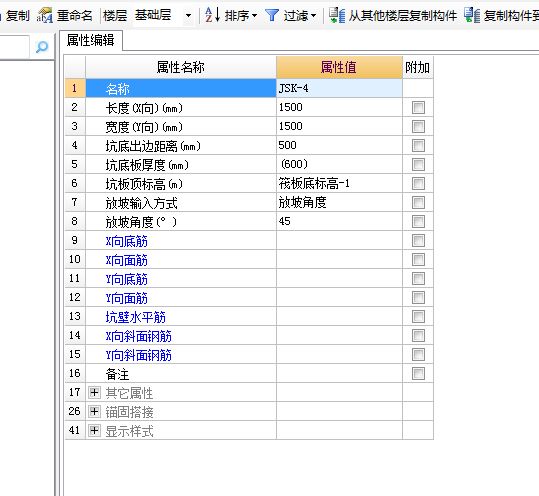The image size is (539, 496).
Task: Open the X向面筋 link
Action: click(x=126, y=260)
